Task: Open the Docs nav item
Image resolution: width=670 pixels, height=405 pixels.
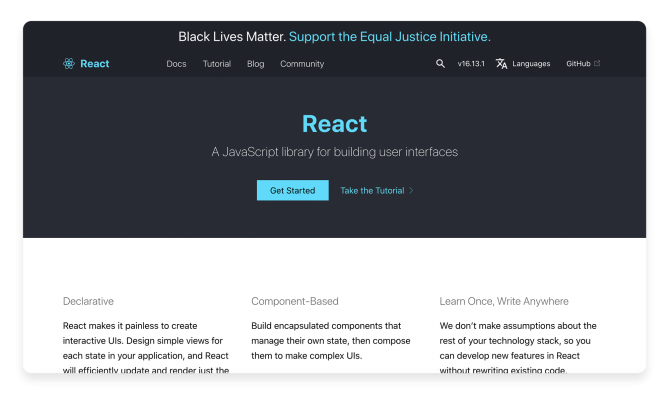Action: (176, 64)
